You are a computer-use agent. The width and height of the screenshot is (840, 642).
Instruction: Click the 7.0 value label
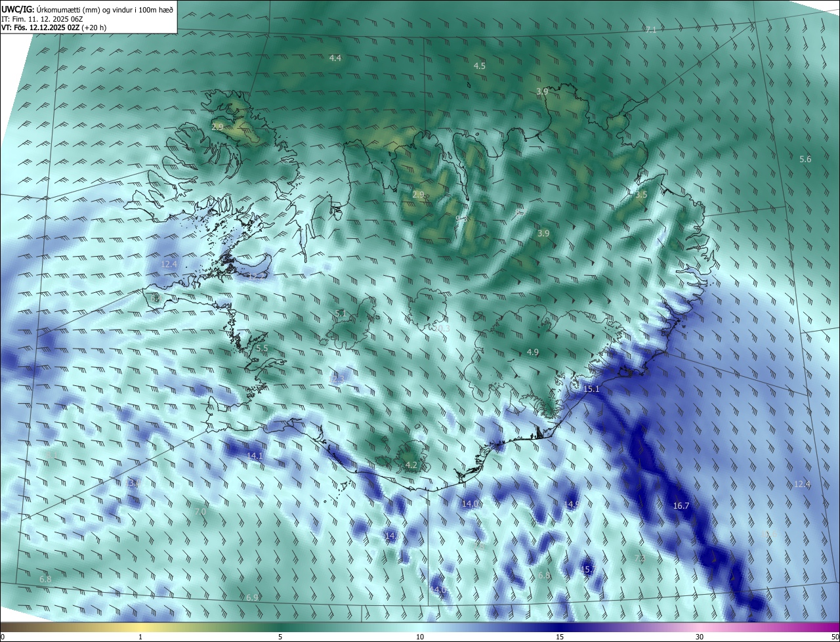pos(201,512)
